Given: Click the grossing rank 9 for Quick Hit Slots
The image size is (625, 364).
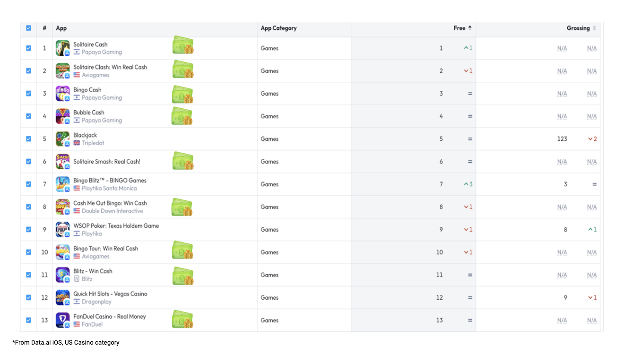Looking at the screenshot, I should pos(565,298).
